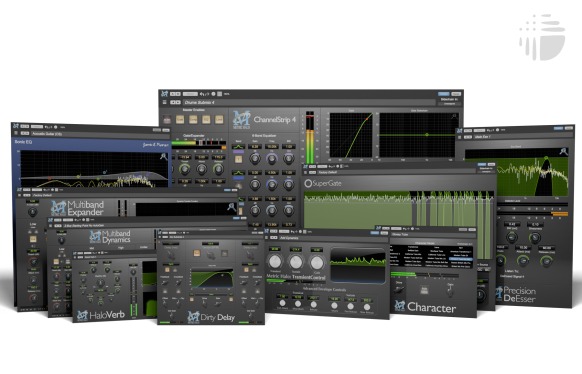Click the green node on the ChannelStrip EQ curve

(x=427, y=135)
